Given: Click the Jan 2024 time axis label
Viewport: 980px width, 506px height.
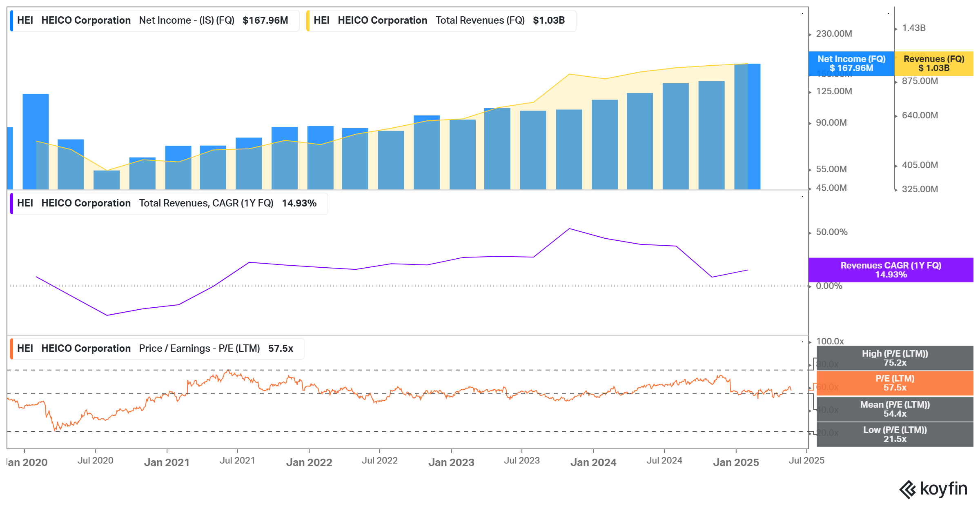Looking at the screenshot, I should click(593, 462).
